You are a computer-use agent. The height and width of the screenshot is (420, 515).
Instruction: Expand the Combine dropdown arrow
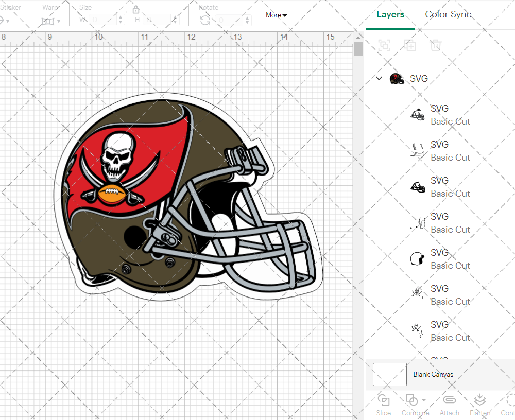pyautogui.click(x=424, y=400)
